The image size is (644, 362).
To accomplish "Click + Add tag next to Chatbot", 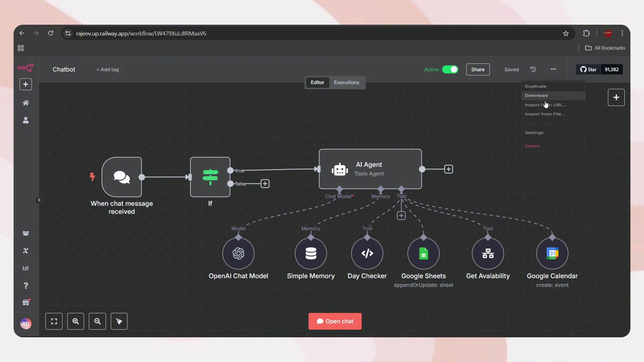I will pyautogui.click(x=107, y=70).
